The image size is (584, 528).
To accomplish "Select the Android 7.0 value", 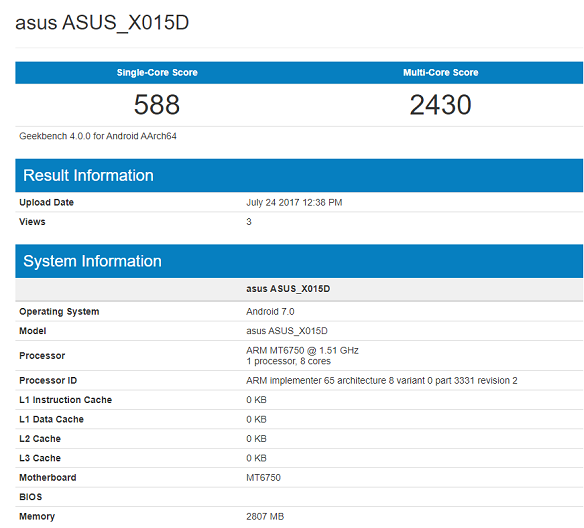I will [270, 311].
